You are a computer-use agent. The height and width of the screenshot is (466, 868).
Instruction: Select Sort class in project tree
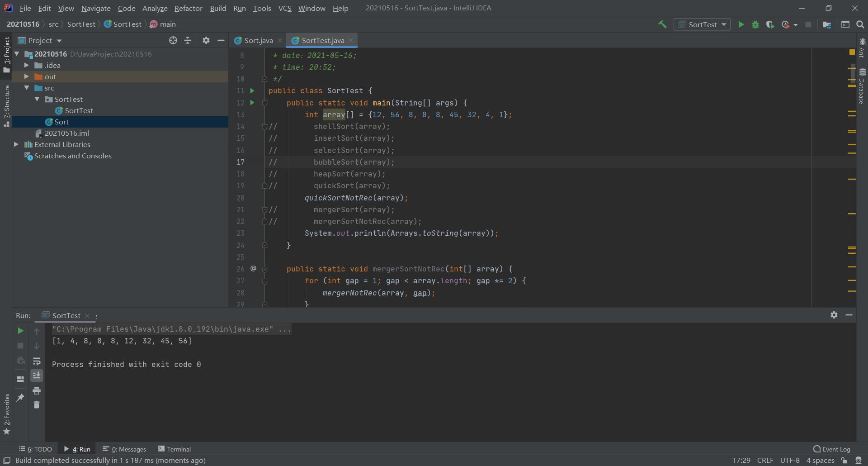(x=120, y=122)
